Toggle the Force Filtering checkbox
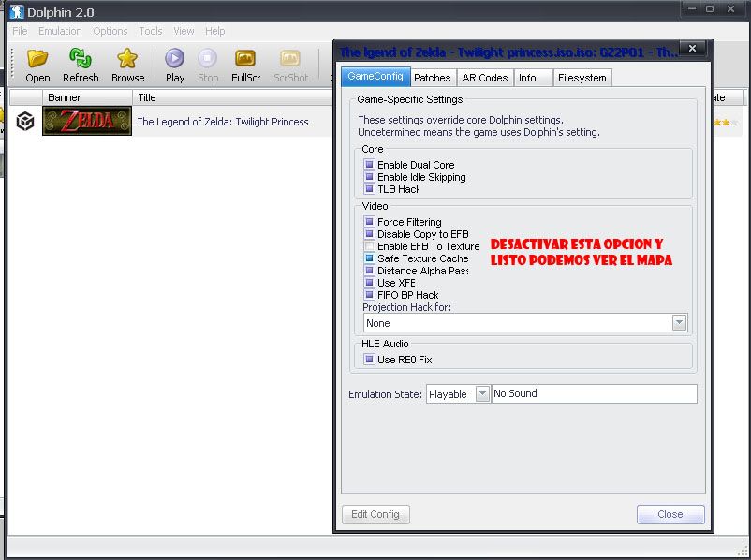This screenshot has width=751, height=560. coord(369,221)
